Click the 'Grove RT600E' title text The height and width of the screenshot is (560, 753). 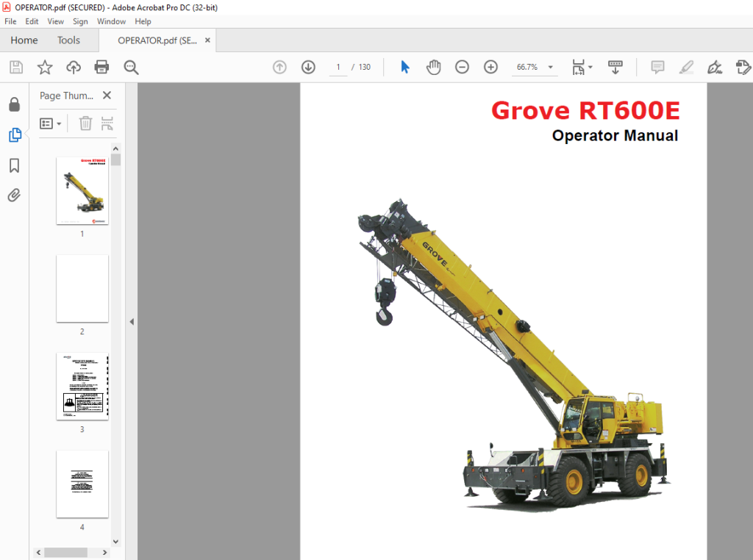(x=585, y=110)
